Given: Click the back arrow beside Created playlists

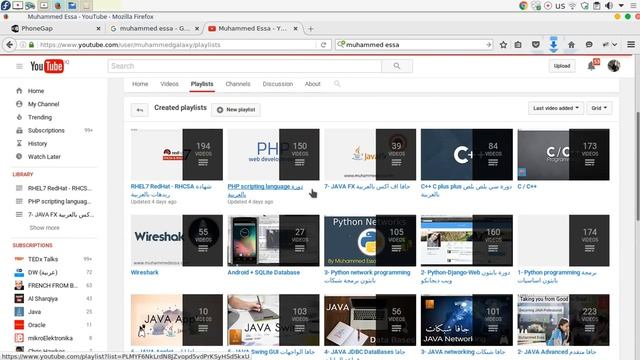Looking at the screenshot, I should coord(140,110).
